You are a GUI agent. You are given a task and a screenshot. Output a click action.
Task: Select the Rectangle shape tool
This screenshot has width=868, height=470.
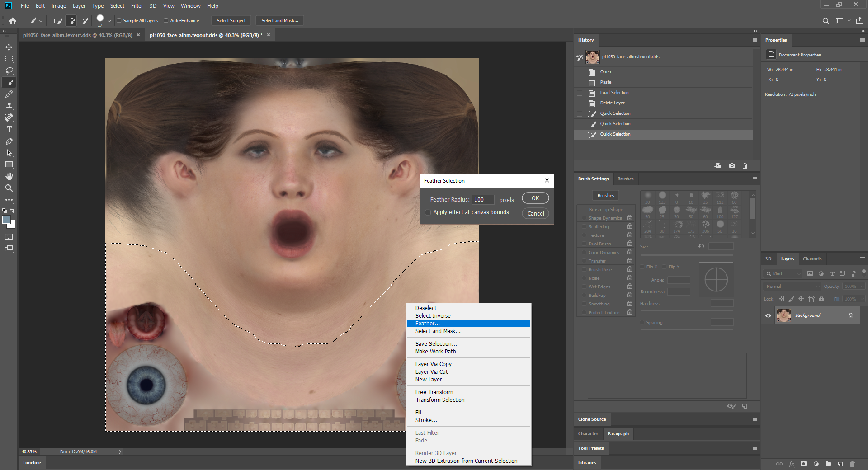[9, 164]
